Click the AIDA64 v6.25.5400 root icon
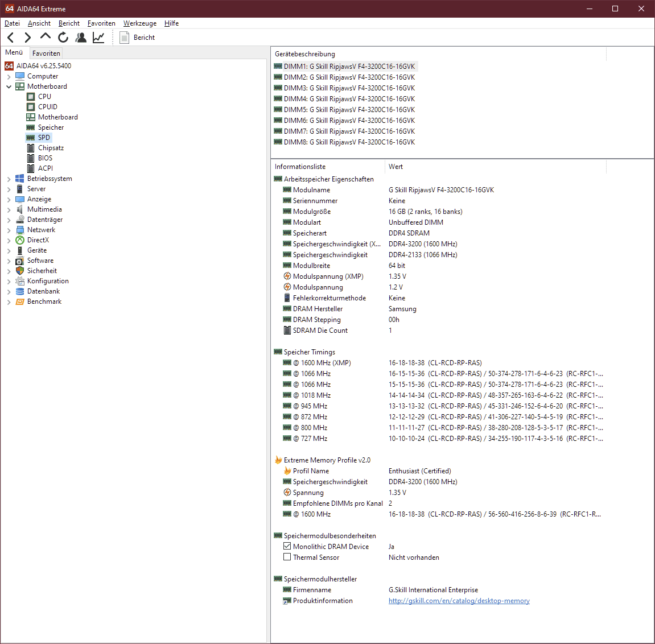655x644 pixels. [9, 66]
